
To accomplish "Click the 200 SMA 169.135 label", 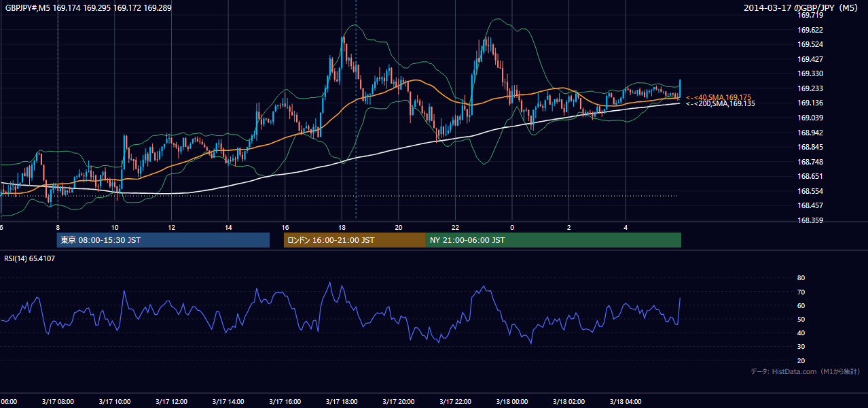I will pyautogui.click(x=720, y=104).
